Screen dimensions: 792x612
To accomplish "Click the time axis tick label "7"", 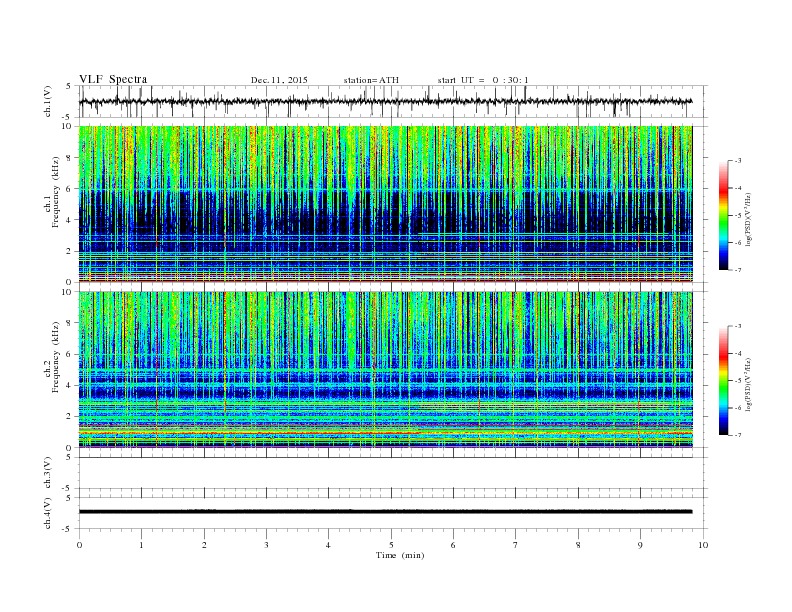I will 515,545.
